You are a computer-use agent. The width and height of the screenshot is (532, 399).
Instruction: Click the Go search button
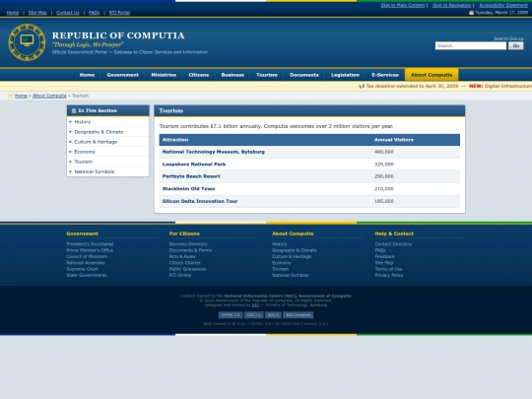(515, 45)
